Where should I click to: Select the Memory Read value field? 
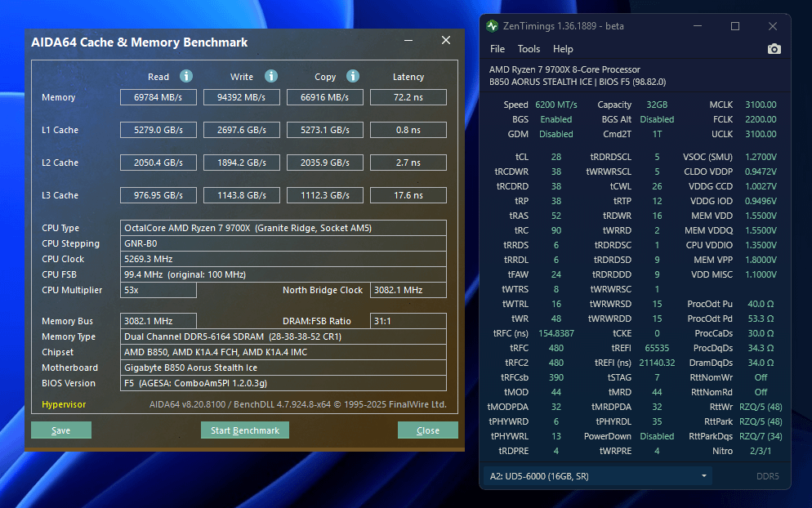pos(158,97)
